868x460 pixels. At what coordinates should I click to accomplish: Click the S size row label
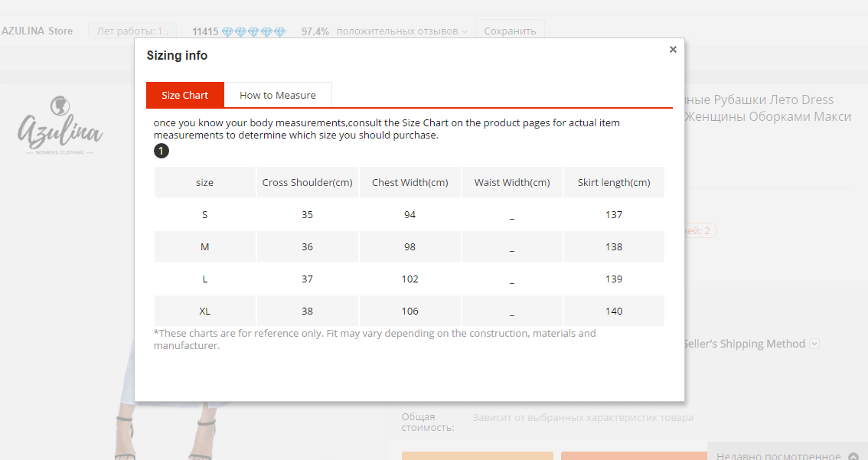point(205,214)
